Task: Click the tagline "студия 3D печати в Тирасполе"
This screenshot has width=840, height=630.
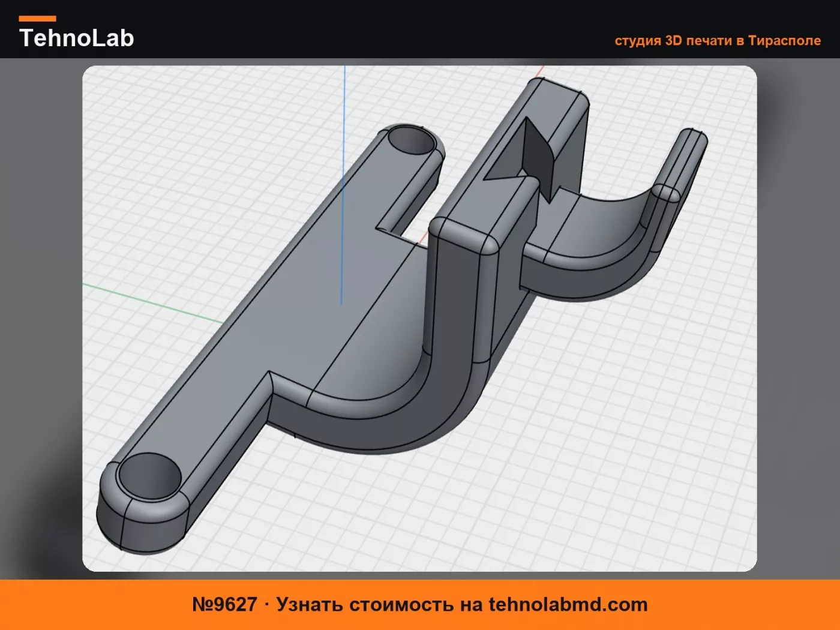Action: click(x=718, y=41)
